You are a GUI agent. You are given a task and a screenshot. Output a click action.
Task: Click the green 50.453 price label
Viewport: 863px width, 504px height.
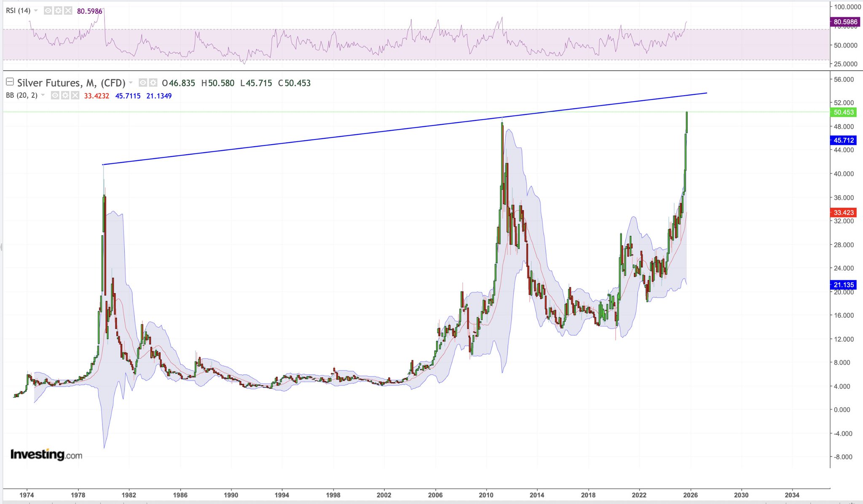pos(843,112)
